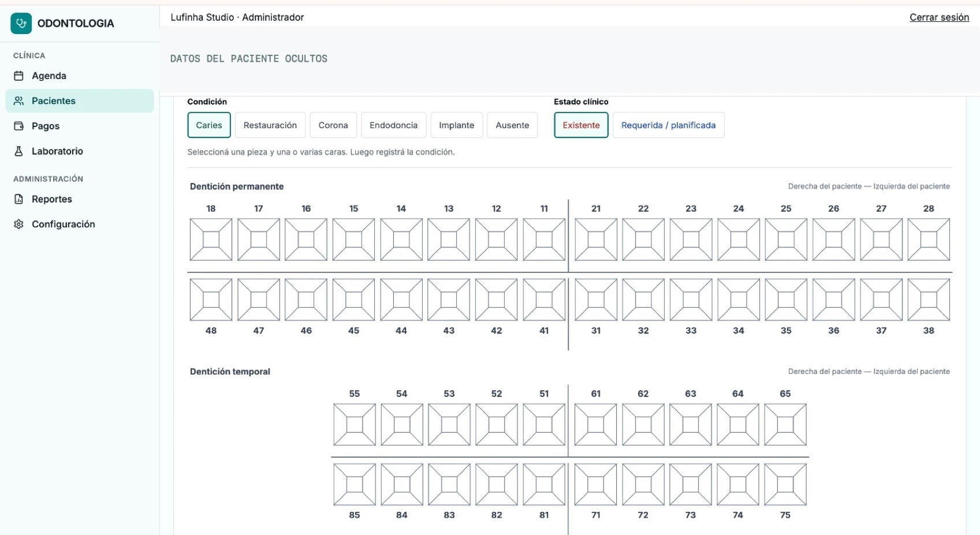Go to the Pacientes section
The image size is (980, 535).
[x=80, y=101]
